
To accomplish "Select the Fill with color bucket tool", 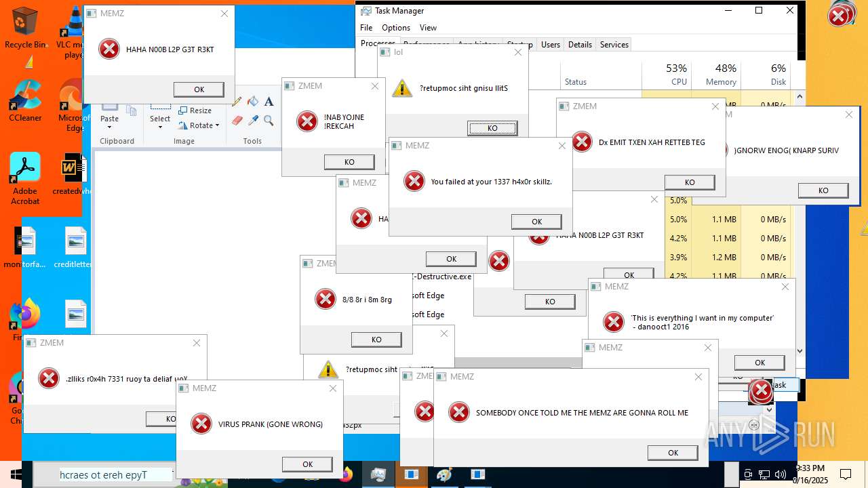I will 253,102.
